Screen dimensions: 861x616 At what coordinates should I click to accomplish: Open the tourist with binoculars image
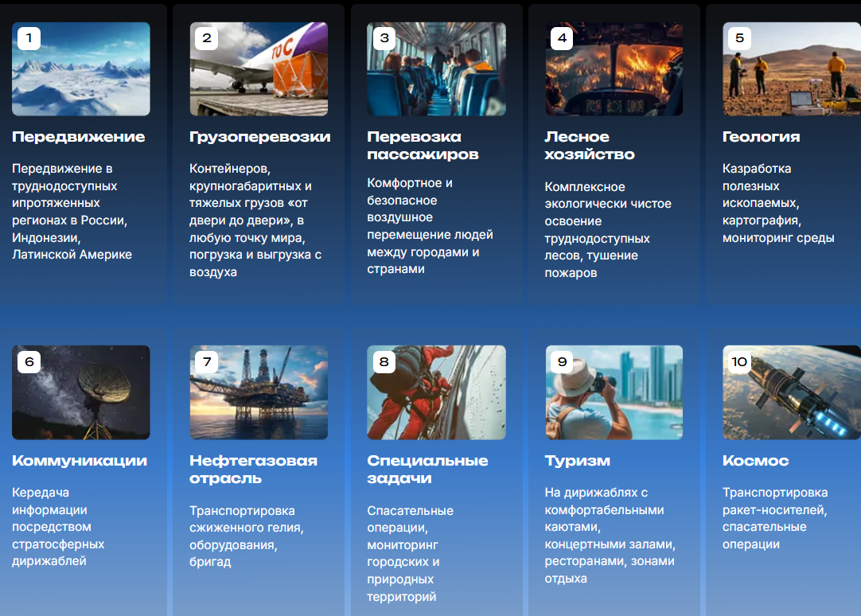click(x=614, y=392)
